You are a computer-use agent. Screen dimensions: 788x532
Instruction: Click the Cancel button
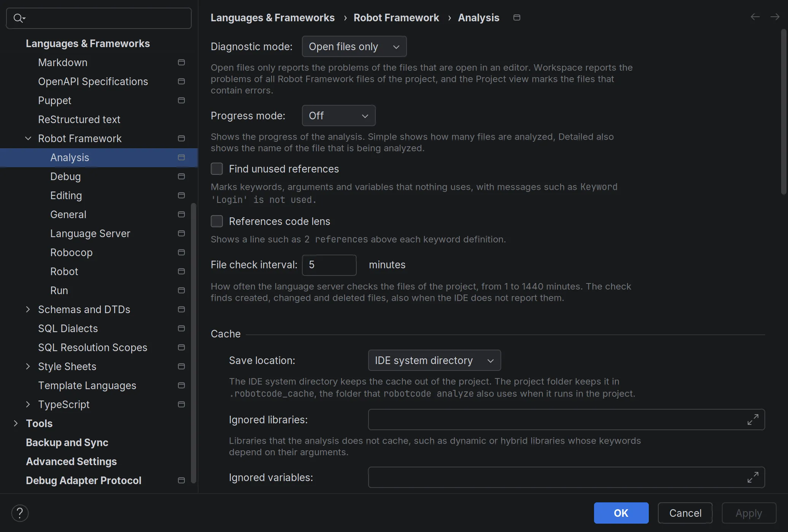tap(685, 513)
